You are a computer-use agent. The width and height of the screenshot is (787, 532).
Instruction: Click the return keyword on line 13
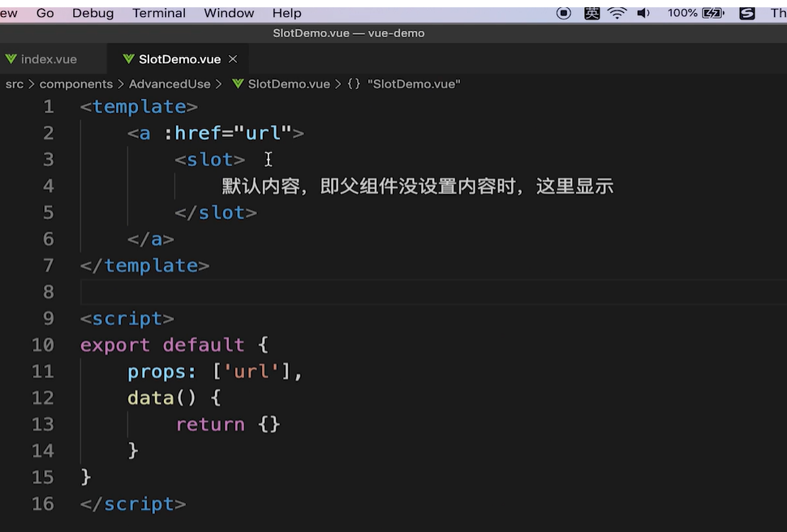pos(210,425)
